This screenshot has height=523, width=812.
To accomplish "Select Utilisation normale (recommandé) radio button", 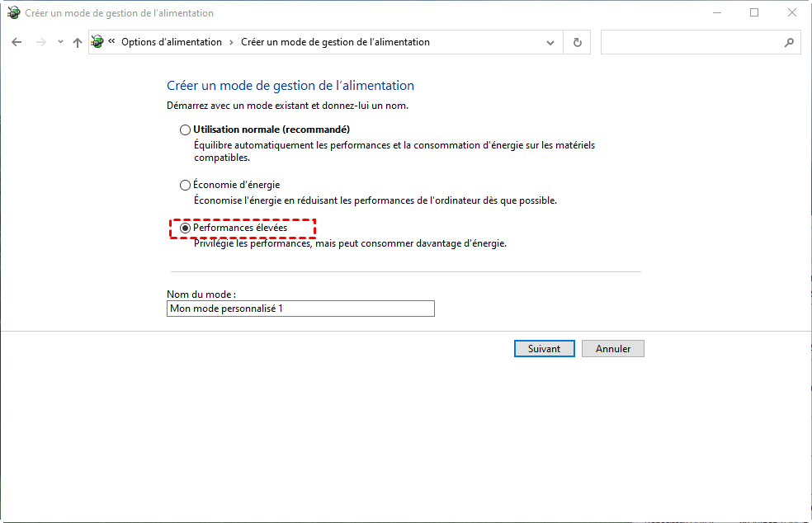I will pos(185,130).
